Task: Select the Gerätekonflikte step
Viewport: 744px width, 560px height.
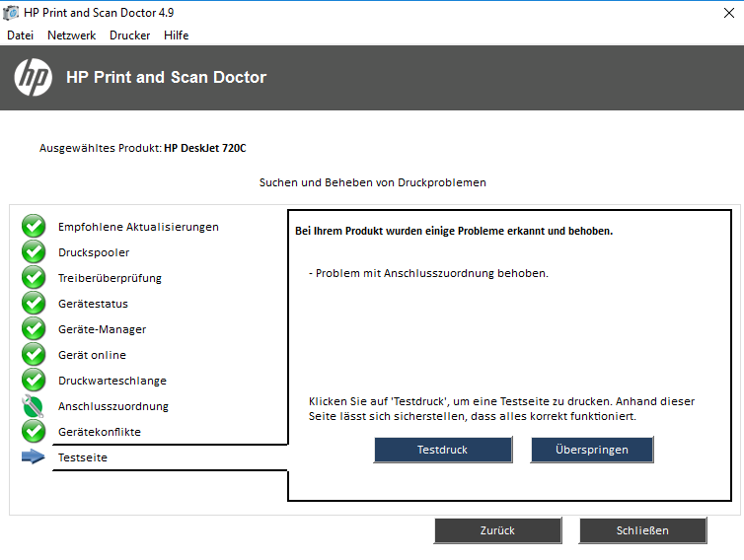Action: [x=100, y=432]
